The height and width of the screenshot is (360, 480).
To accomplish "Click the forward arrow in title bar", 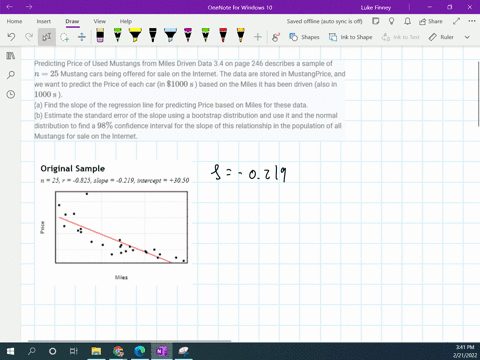I will pyautogui.click(x=29, y=7).
